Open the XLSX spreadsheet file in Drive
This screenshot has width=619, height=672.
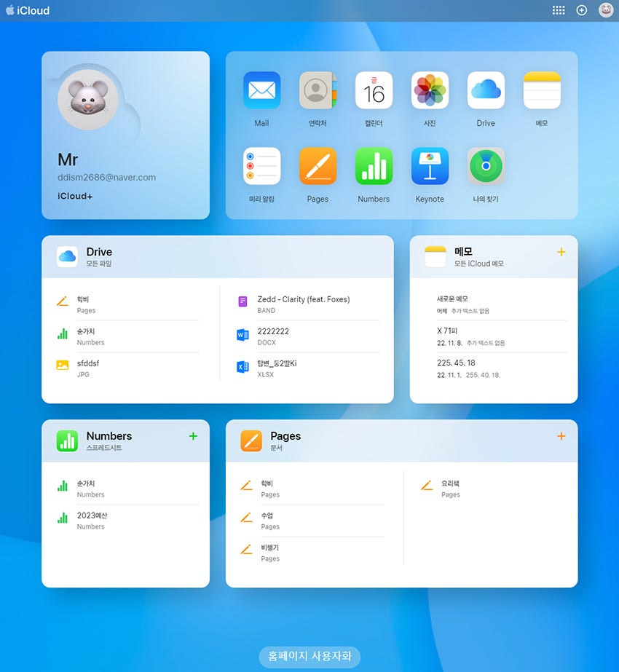308,368
